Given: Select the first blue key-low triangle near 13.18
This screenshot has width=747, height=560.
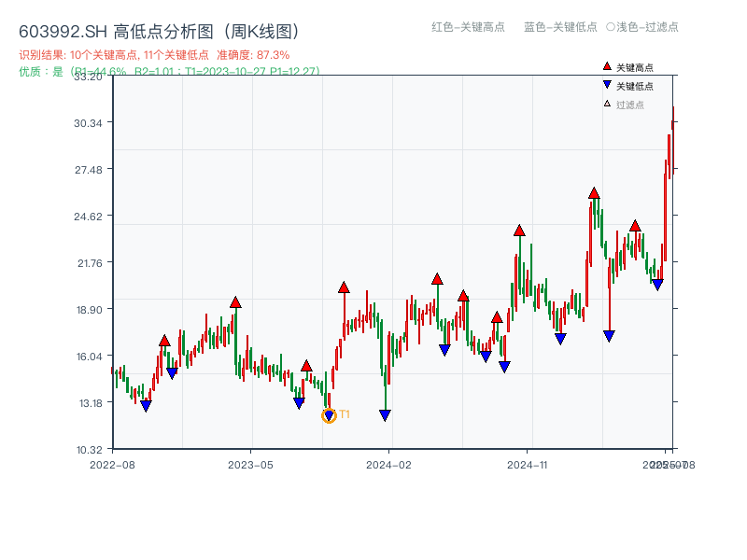Looking at the screenshot, I should coord(146,406).
